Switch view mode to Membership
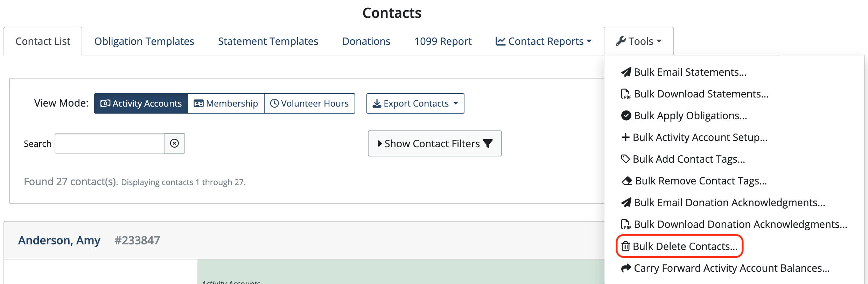Image resolution: width=868 pixels, height=284 pixels. point(226,103)
